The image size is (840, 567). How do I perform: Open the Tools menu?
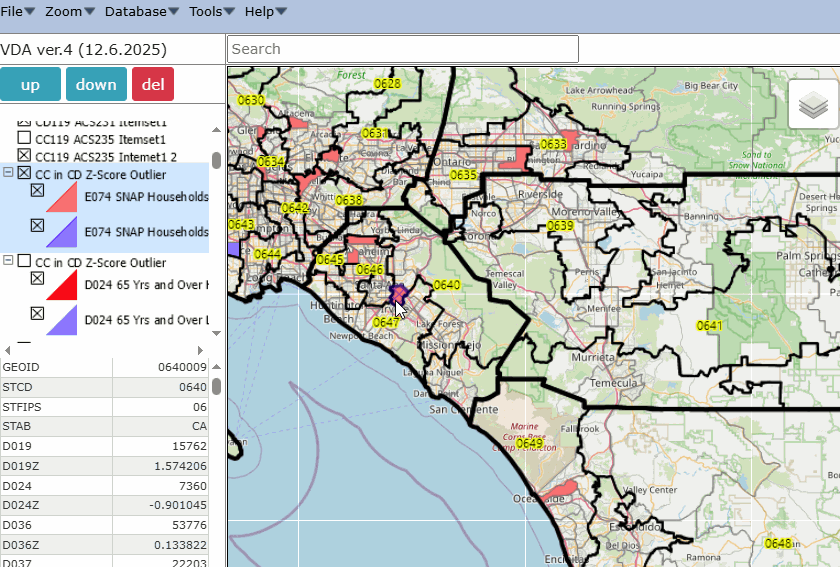point(212,11)
